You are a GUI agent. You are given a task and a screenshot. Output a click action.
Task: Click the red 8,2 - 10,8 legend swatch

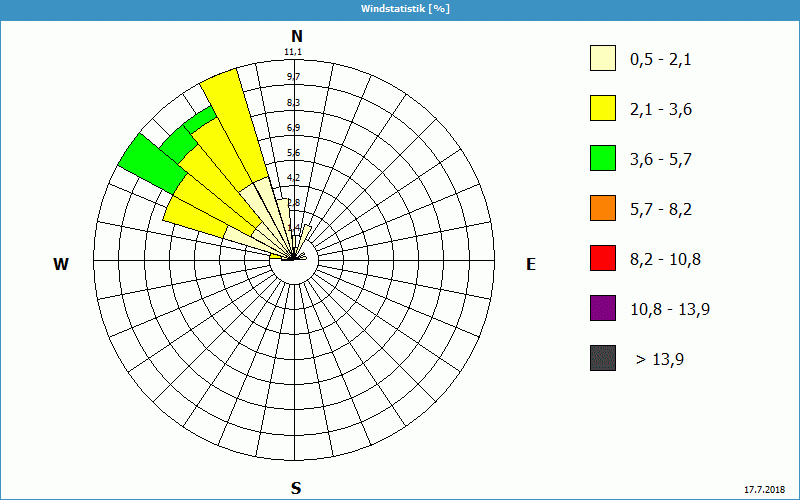[x=602, y=259]
